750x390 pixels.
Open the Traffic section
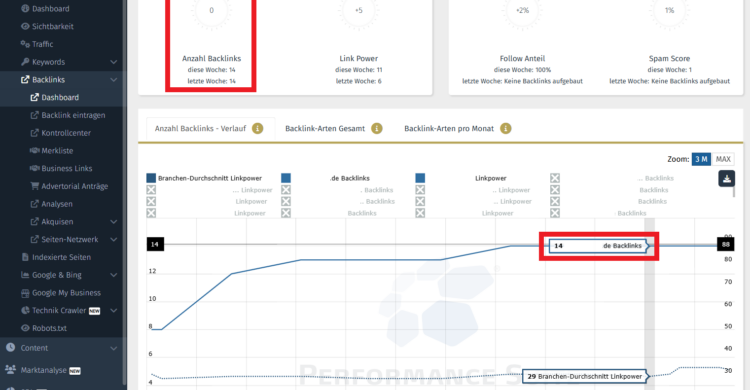[x=37, y=44]
